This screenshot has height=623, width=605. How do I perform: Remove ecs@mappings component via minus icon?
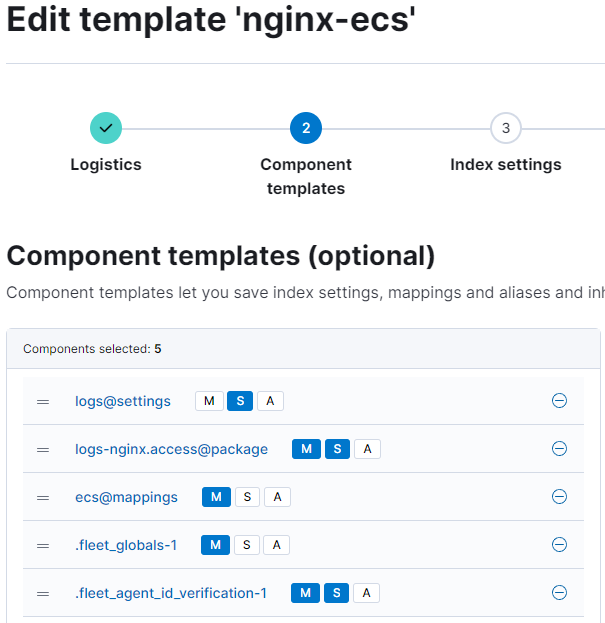(x=560, y=497)
